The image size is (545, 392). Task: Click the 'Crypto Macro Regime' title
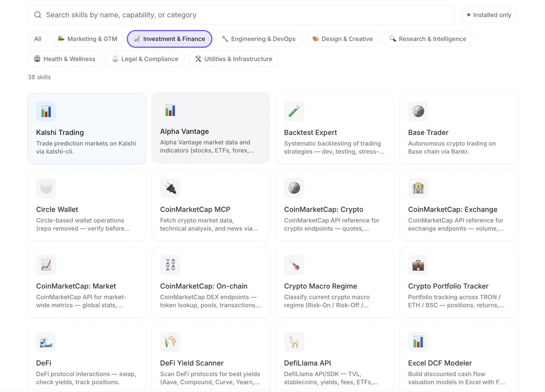[x=320, y=286]
